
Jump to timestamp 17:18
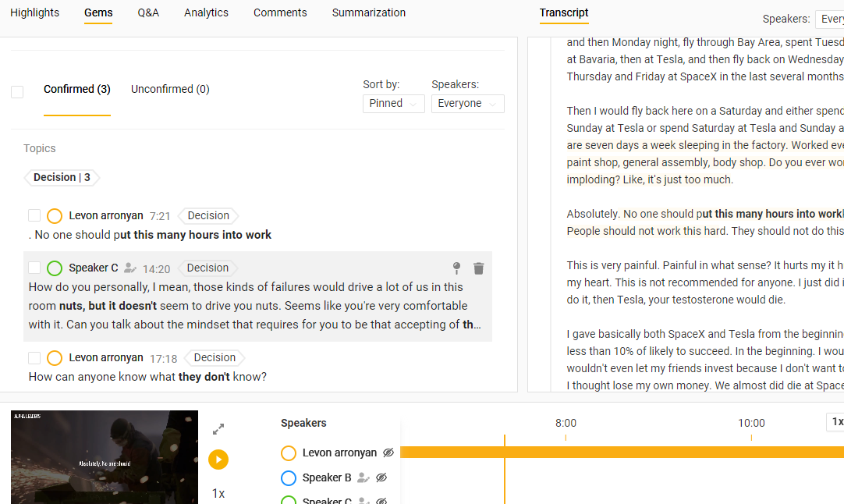coord(163,359)
